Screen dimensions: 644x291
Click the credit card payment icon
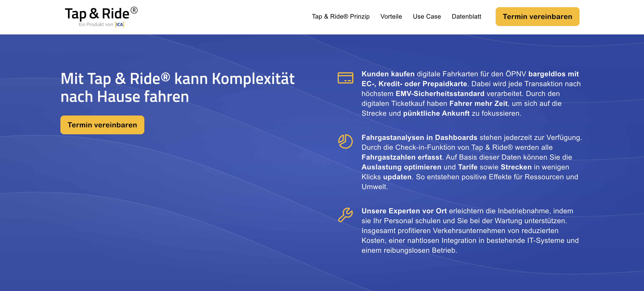pyautogui.click(x=345, y=78)
